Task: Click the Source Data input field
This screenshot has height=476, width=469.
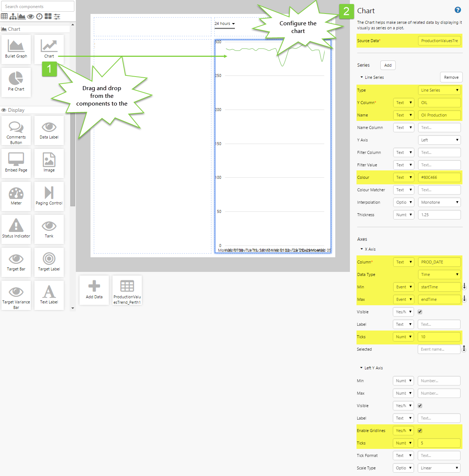Action: (439, 41)
